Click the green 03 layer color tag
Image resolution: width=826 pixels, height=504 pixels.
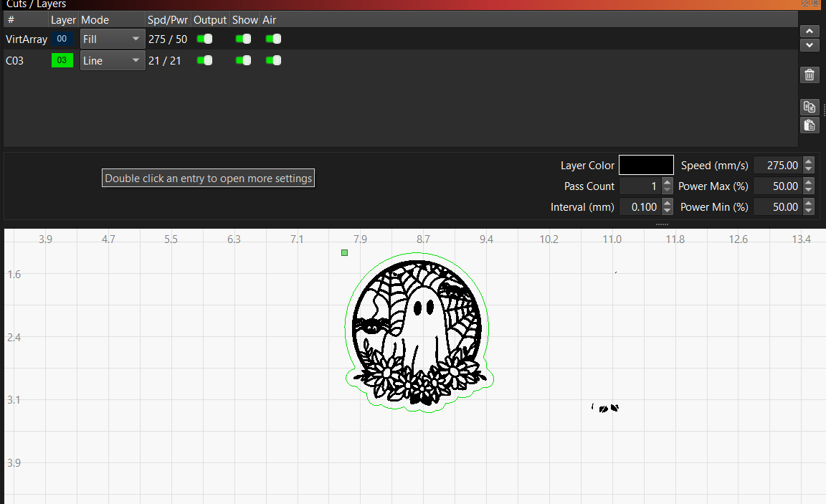click(62, 61)
